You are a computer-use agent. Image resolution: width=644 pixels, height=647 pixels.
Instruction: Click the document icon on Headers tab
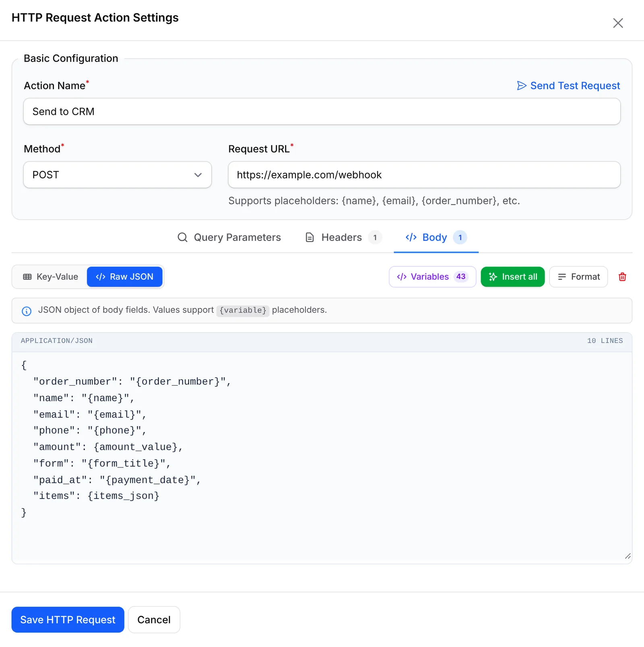(310, 237)
